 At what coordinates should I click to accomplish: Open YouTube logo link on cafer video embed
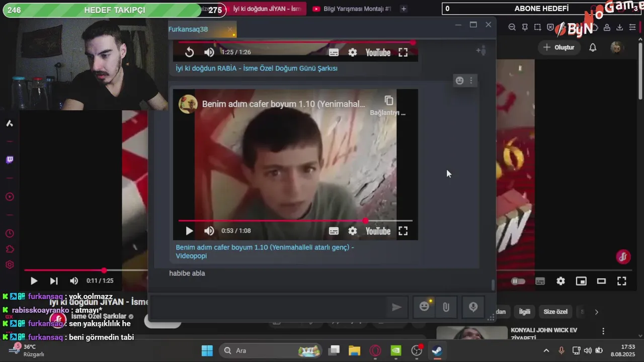pyautogui.click(x=378, y=231)
